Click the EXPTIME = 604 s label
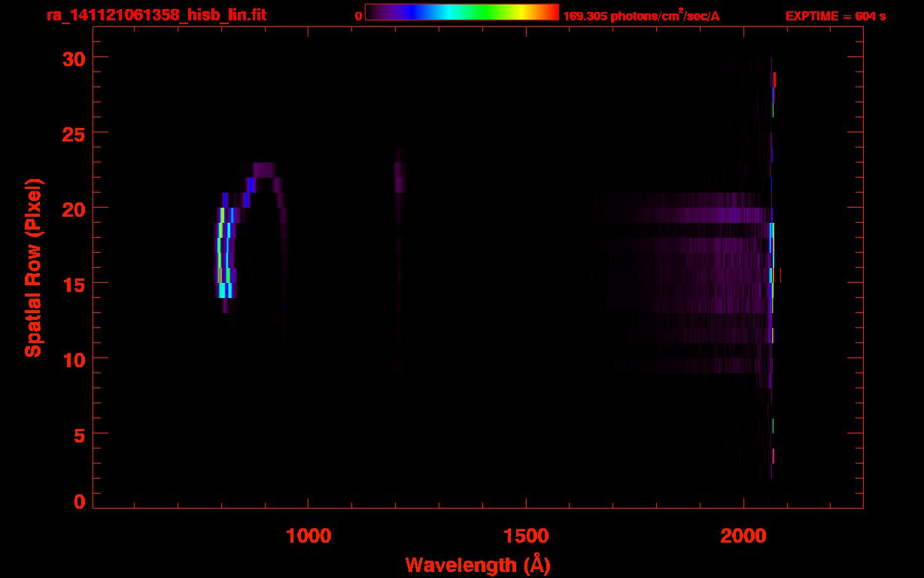 835,16
